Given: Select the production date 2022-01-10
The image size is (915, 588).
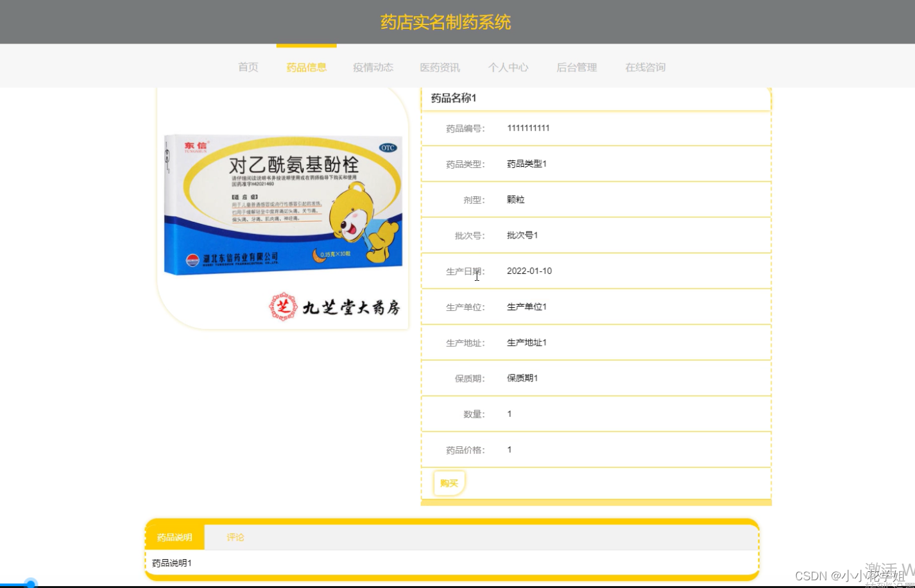Looking at the screenshot, I should (529, 271).
